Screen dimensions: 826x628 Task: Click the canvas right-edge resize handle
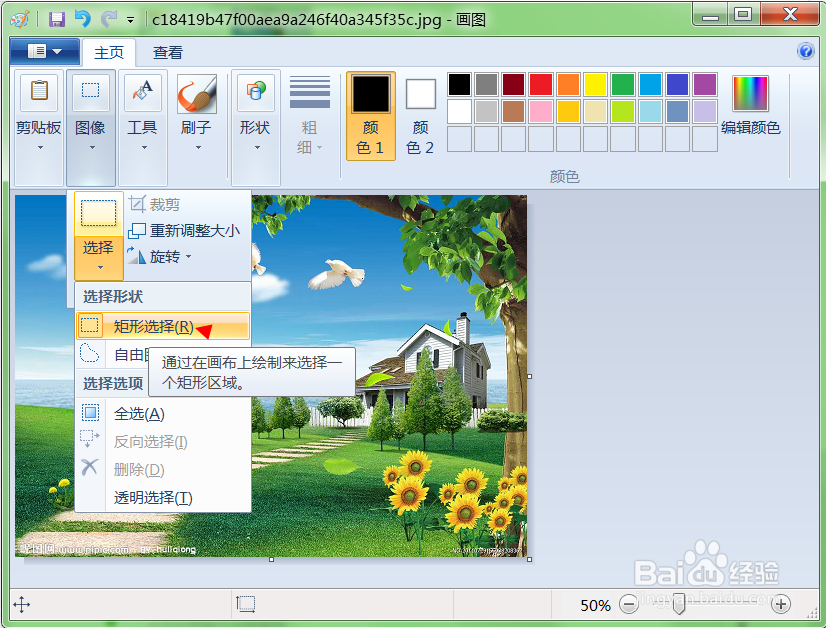[x=529, y=376]
